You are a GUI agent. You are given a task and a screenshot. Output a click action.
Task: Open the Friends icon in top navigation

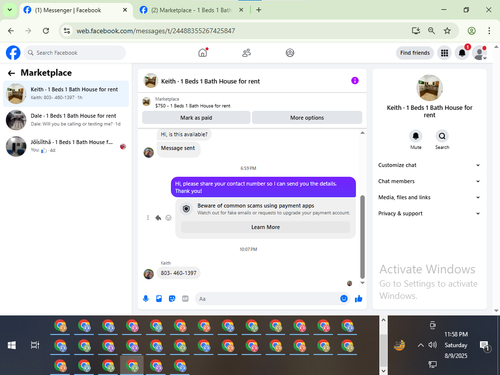click(x=246, y=53)
